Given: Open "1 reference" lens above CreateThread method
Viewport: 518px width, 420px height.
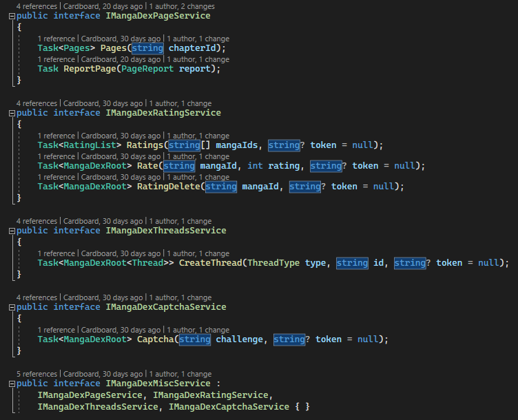Looking at the screenshot, I should (57, 253).
